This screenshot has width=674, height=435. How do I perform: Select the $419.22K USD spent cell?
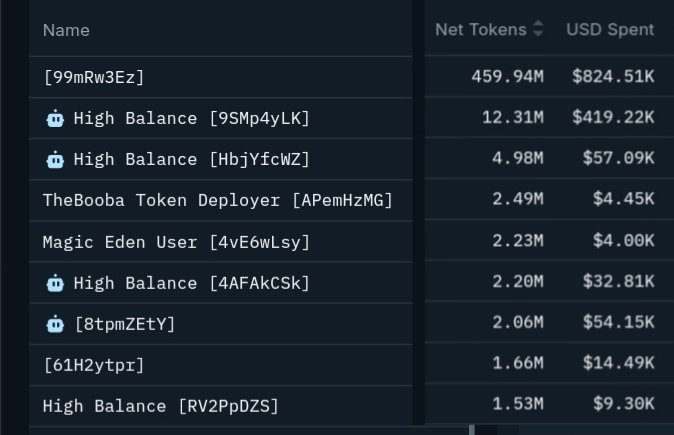pyautogui.click(x=613, y=119)
